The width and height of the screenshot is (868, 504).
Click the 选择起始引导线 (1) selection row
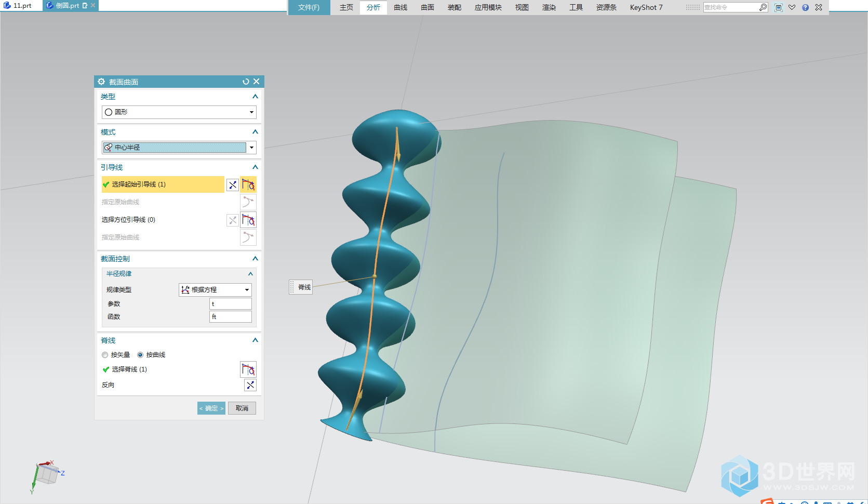(x=163, y=184)
